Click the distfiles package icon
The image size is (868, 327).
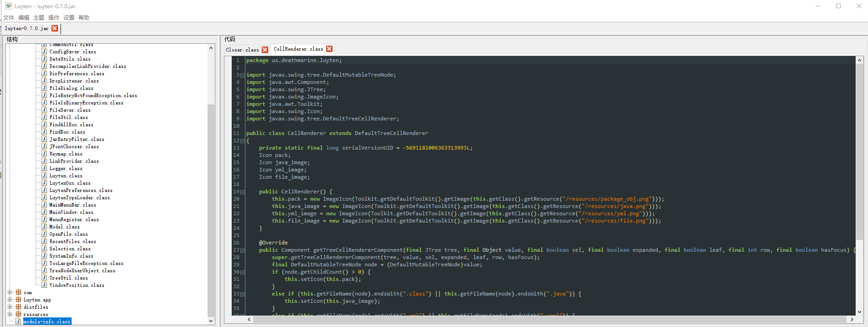pyautogui.click(x=18, y=307)
